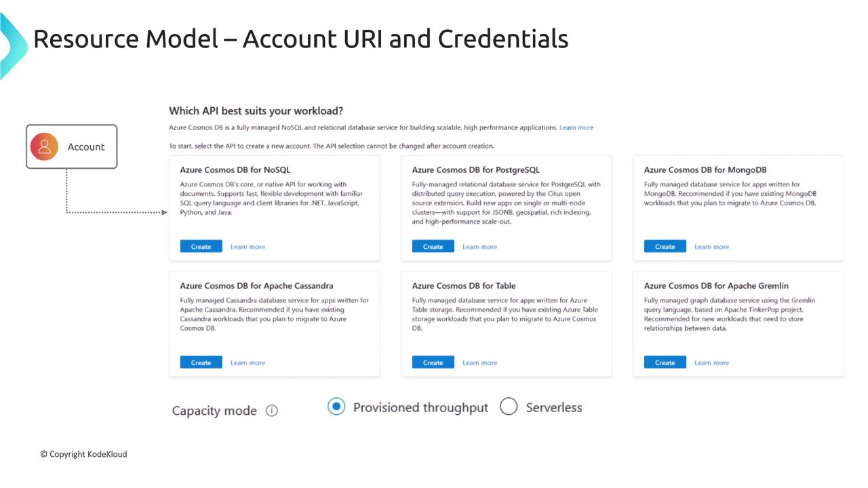Select the Serverless radio button
The height and width of the screenshot is (488, 868).
509,407
